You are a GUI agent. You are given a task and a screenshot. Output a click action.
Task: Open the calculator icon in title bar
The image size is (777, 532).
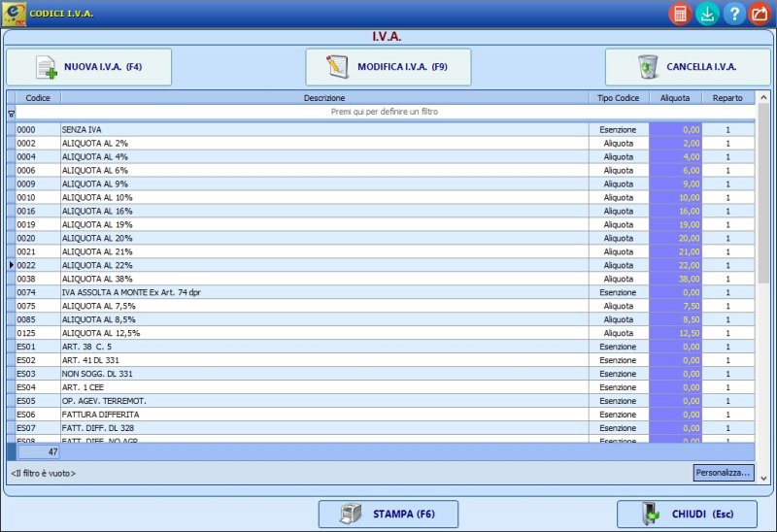point(680,14)
